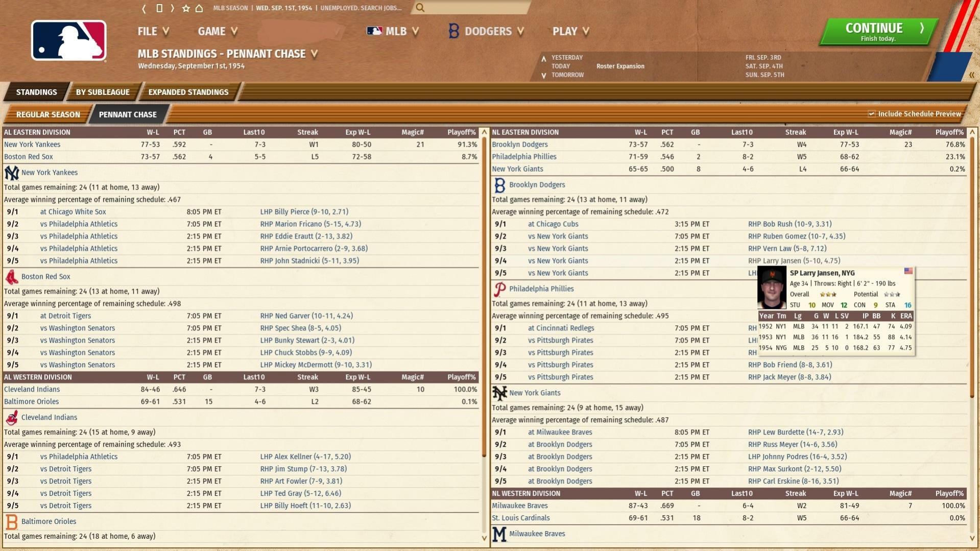Click the star bookmark icon
Screen dimensions: 980x551
coord(186,8)
